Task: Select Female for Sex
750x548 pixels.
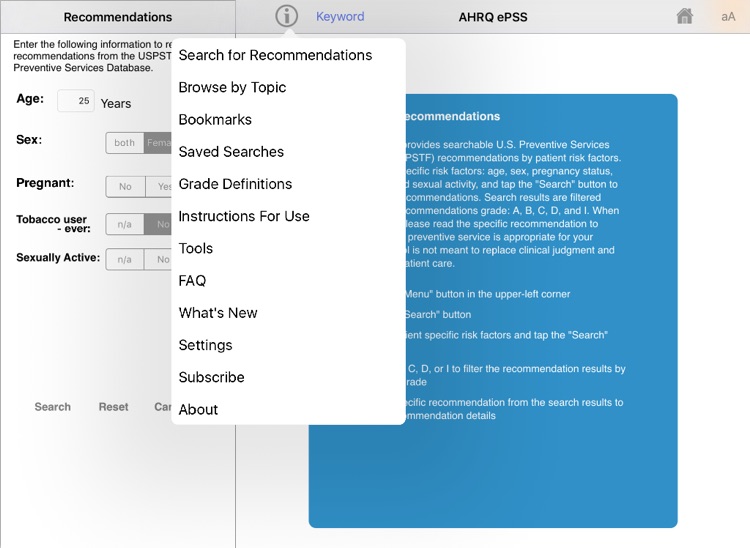Action: point(158,142)
